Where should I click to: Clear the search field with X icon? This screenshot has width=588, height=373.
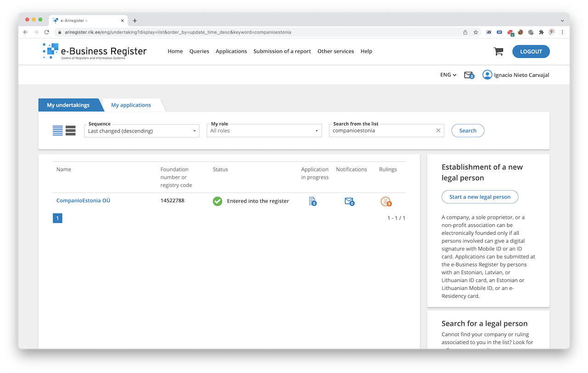coord(438,131)
